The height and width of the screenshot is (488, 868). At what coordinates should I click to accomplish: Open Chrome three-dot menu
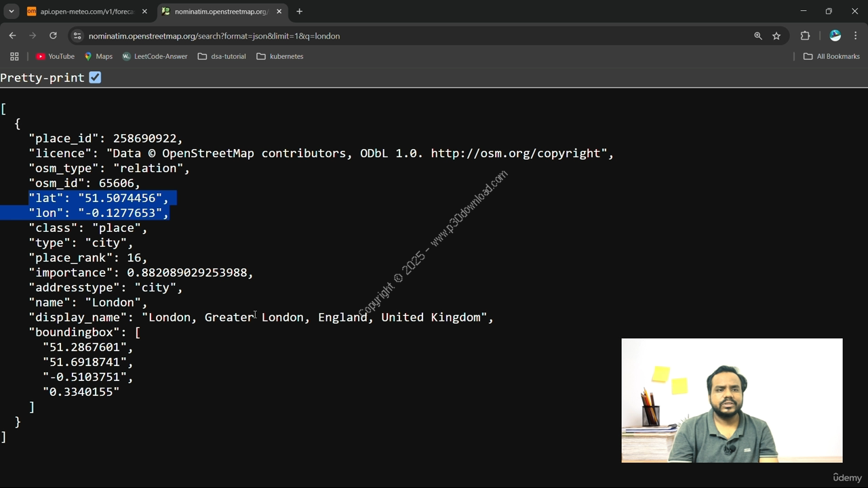tap(856, 36)
